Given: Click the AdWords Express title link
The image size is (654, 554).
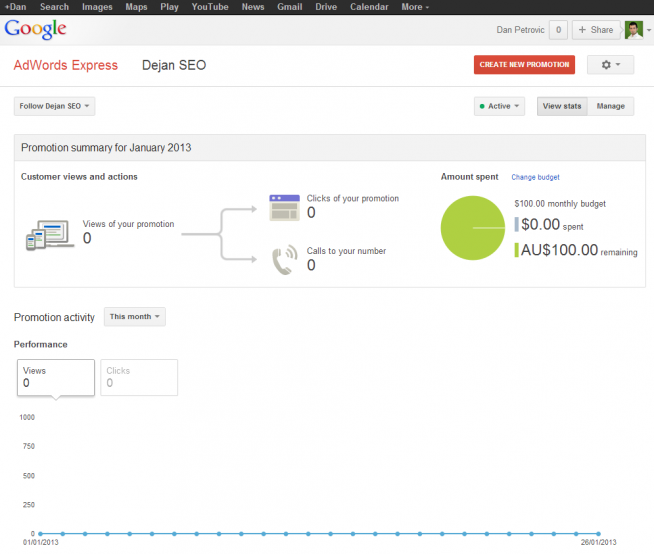Looking at the screenshot, I should coord(65,65).
